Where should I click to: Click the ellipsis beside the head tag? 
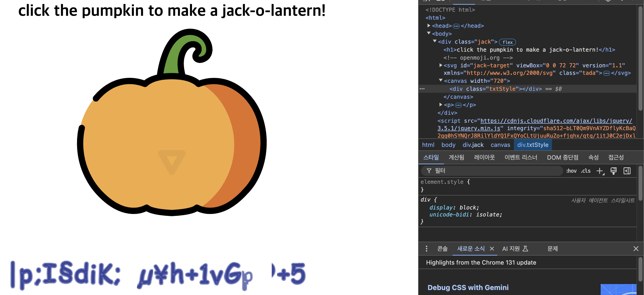[456, 26]
